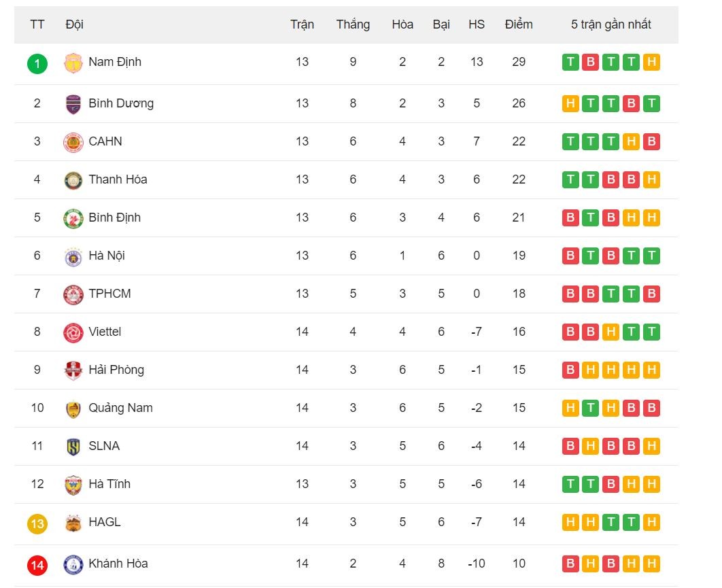Click the Khánh Hòa club logo
Viewport: 722px width, 588px height.
tap(73, 564)
